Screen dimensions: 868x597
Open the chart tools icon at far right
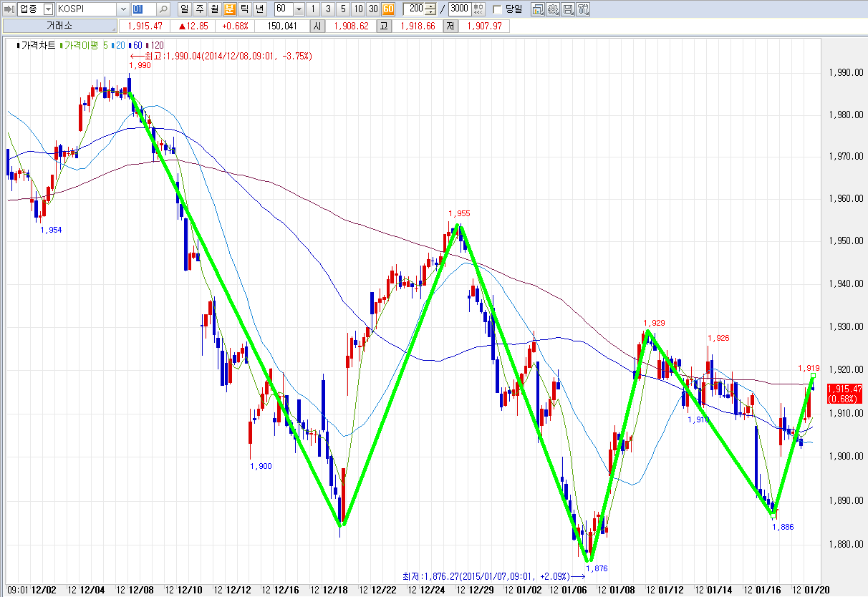[583, 9]
